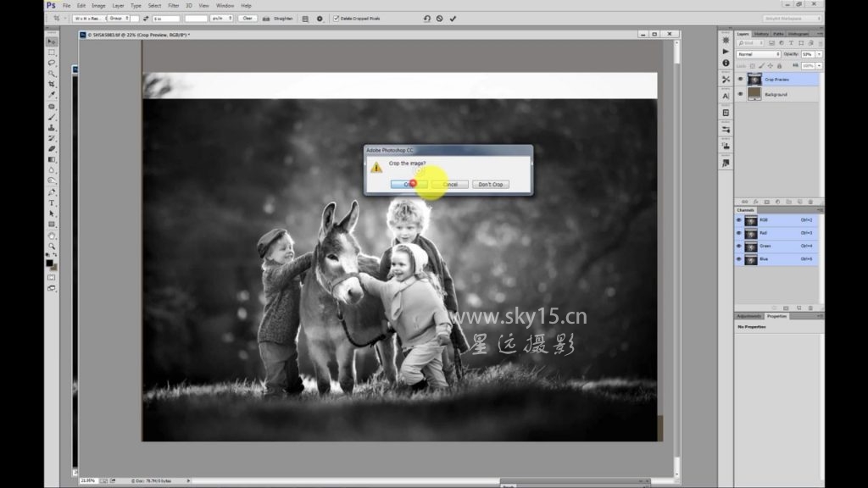
Task: Click the swap width and height arrows
Action: [x=146, y=19]
